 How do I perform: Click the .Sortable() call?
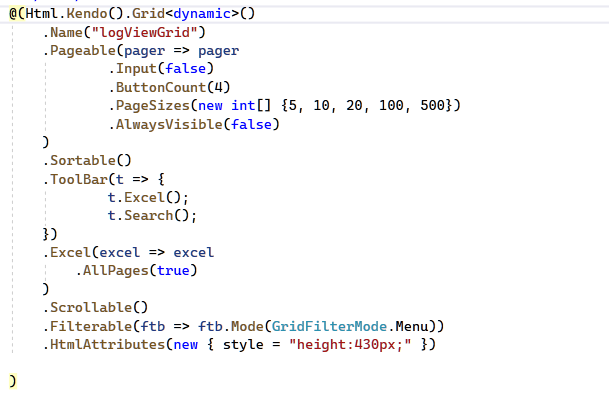point(87,160)
